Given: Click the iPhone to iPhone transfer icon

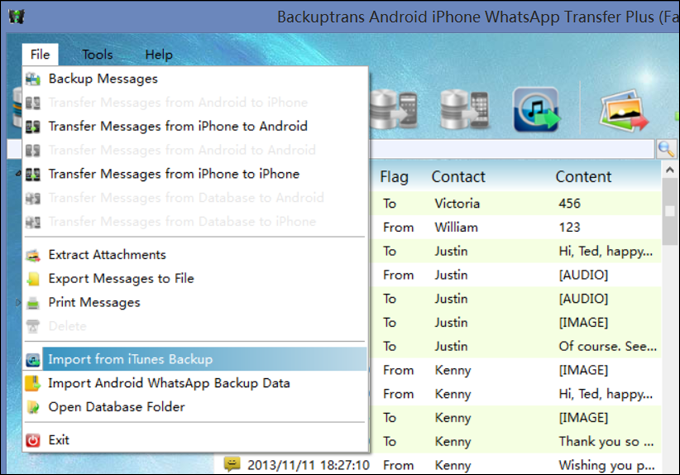Looking at the screenshot, I should click(x=33, y=174).
